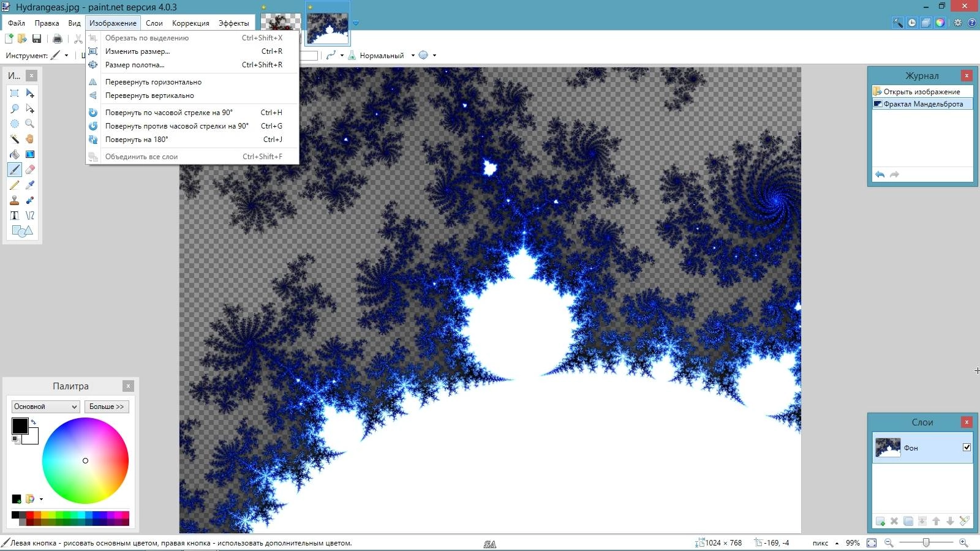Open the Файл menu
980x551 pixels.
tap(17, 23)
